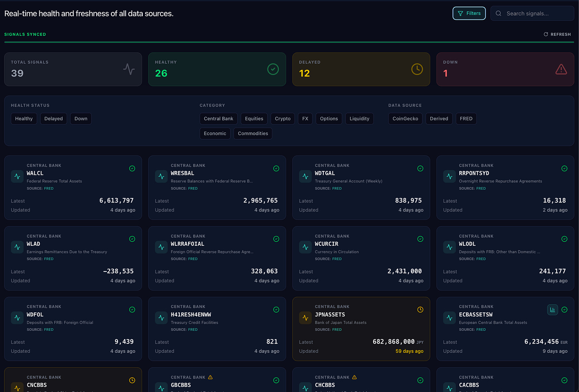Open the FRED source link on WDTGAL

point(337,188)
